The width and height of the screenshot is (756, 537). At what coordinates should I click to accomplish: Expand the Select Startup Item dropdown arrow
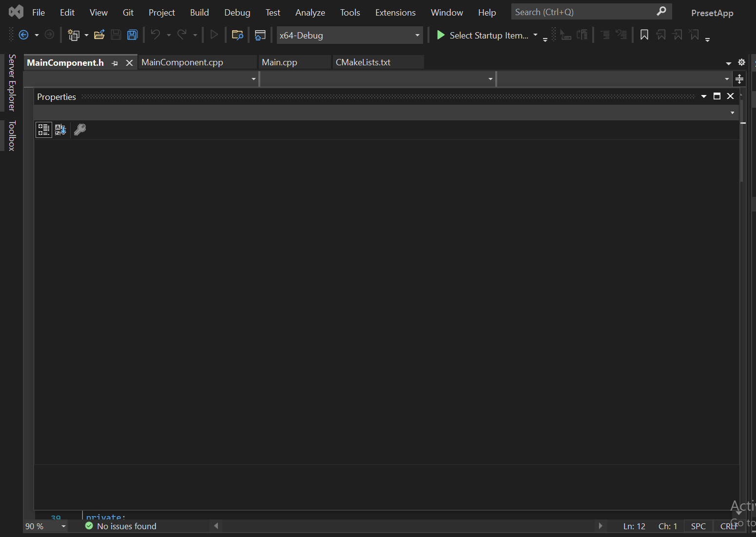click(x=535, y=35)
